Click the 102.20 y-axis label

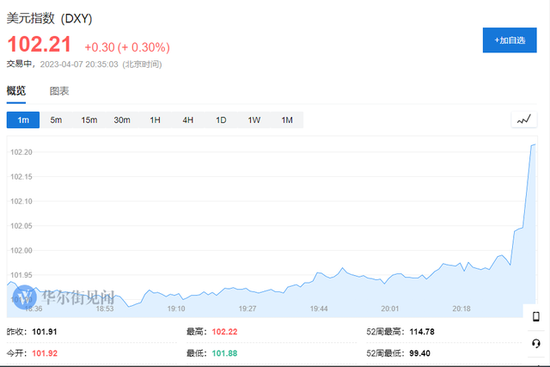tap(21, 152)
